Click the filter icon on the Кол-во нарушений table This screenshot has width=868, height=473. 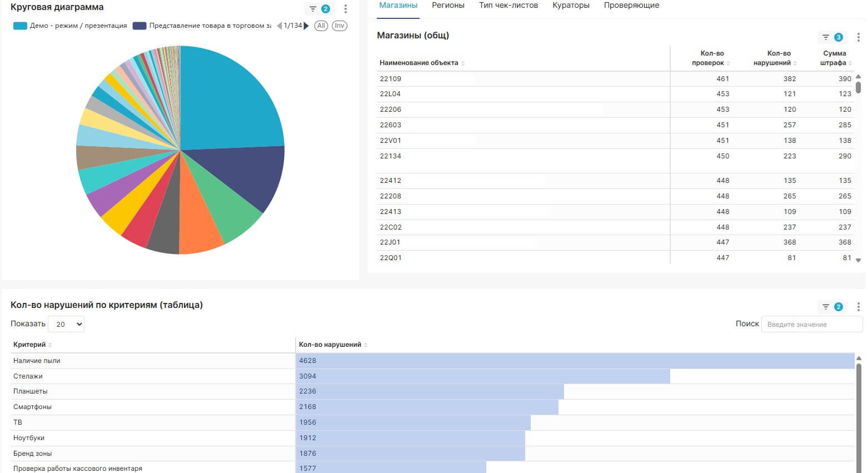click(826, 307)
